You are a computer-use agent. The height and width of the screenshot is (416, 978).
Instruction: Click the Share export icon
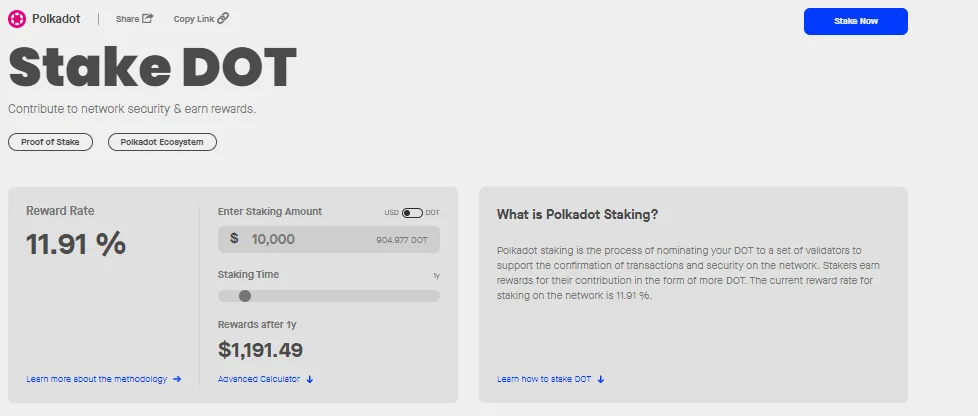click(x=148, y=18)
